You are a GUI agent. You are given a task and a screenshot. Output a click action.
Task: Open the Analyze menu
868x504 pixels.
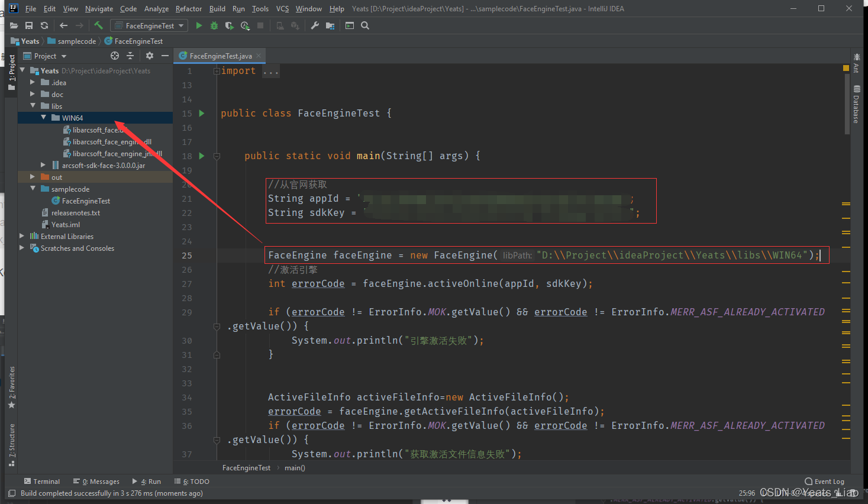[x=156, y=9]
